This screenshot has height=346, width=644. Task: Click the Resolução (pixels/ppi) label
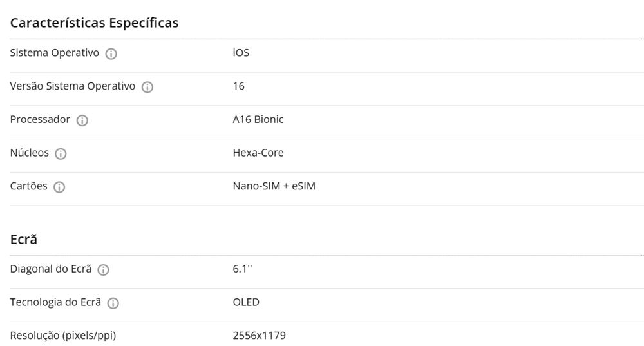tap(63, 336)
